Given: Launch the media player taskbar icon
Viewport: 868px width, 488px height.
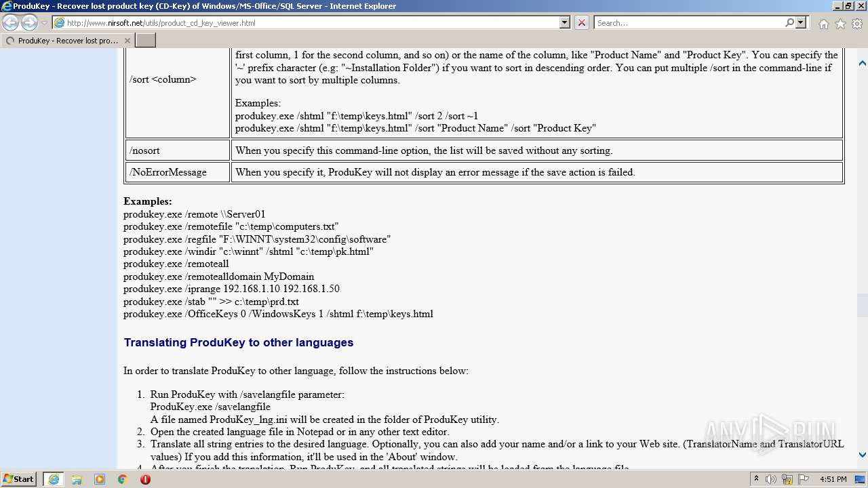Looking at the screenshot, I should [100, 479].
